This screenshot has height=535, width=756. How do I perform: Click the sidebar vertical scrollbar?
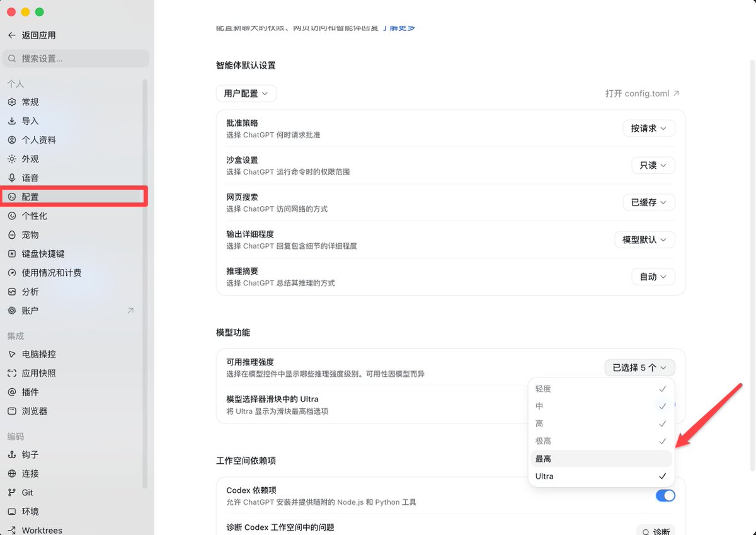(x=145, y=284)
